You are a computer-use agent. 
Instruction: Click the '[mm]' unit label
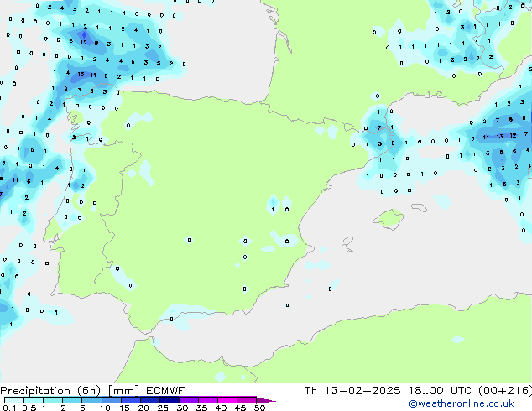pos(124,391)
